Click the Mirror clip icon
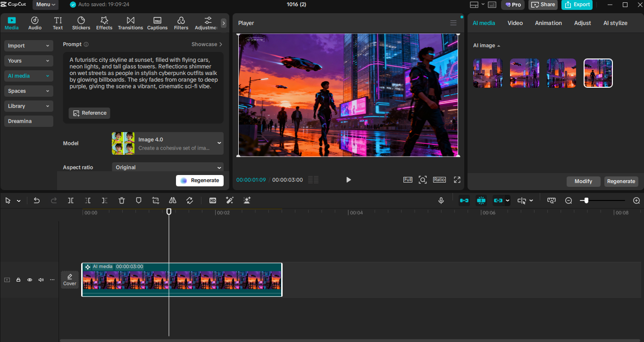644x342 pixels. (x=172, y=200)
